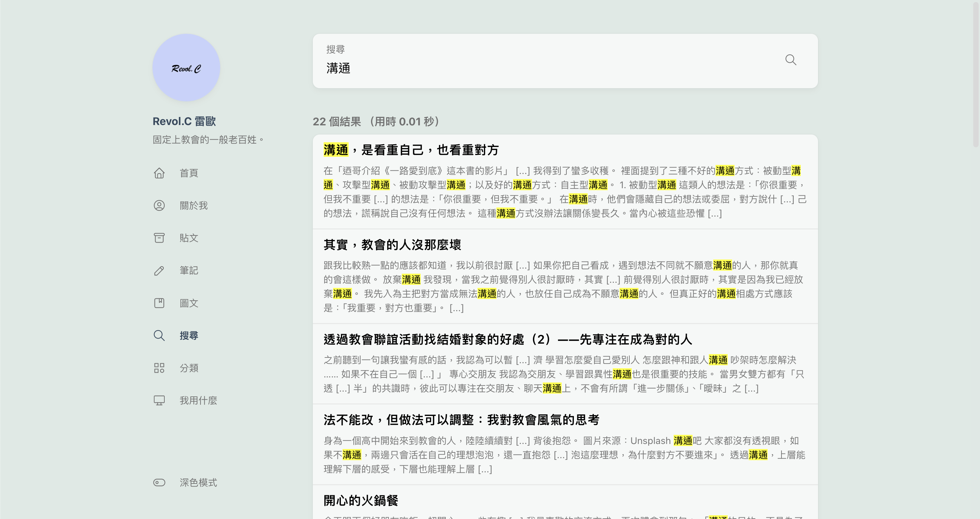Click the home icon beside 首頁

tap(159, 173)
